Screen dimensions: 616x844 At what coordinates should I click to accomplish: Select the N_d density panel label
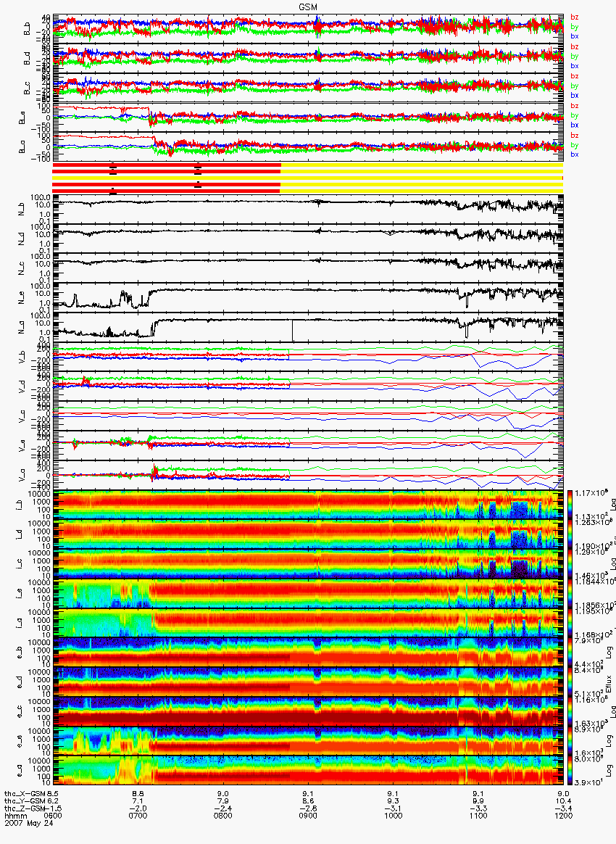click(x=22, y=239)
